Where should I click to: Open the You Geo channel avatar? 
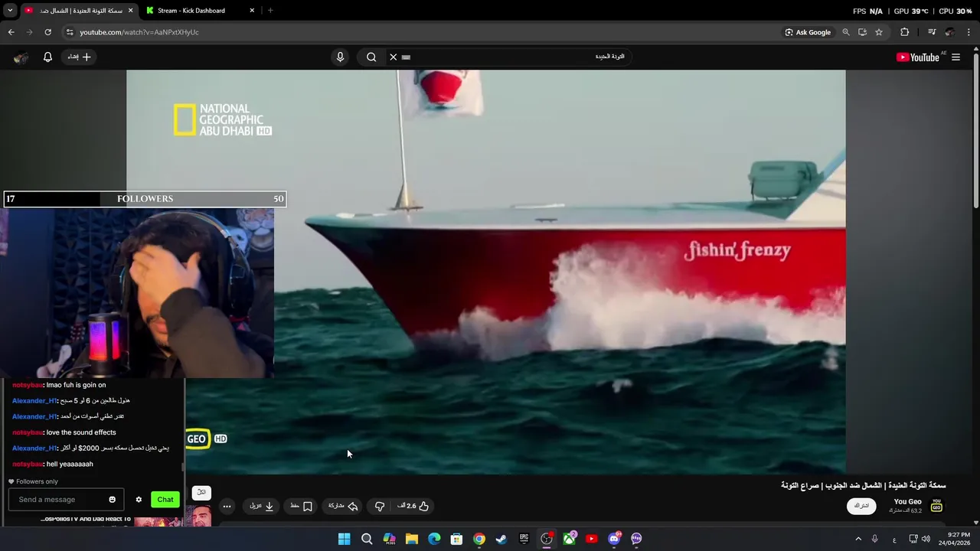coord(936,506)
